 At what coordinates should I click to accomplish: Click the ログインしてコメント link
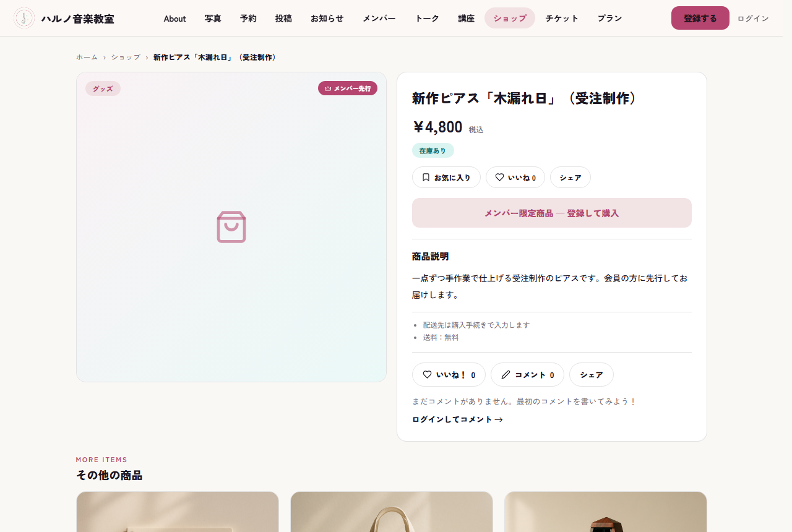coord(457,419)
